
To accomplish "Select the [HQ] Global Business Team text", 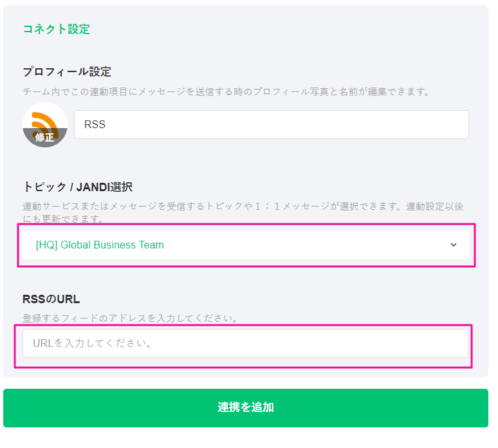I will tap(100, 245).
